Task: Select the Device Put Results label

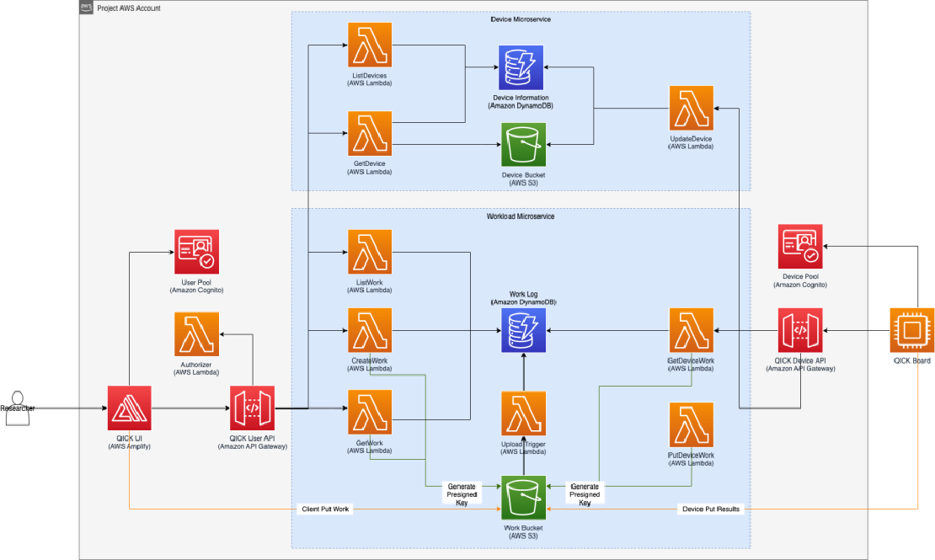Action: (x=711, y=509)
